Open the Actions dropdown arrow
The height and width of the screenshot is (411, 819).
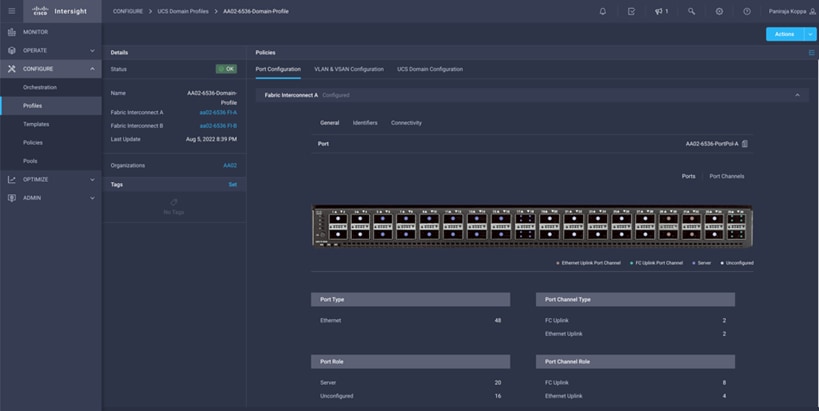(810, 34)
